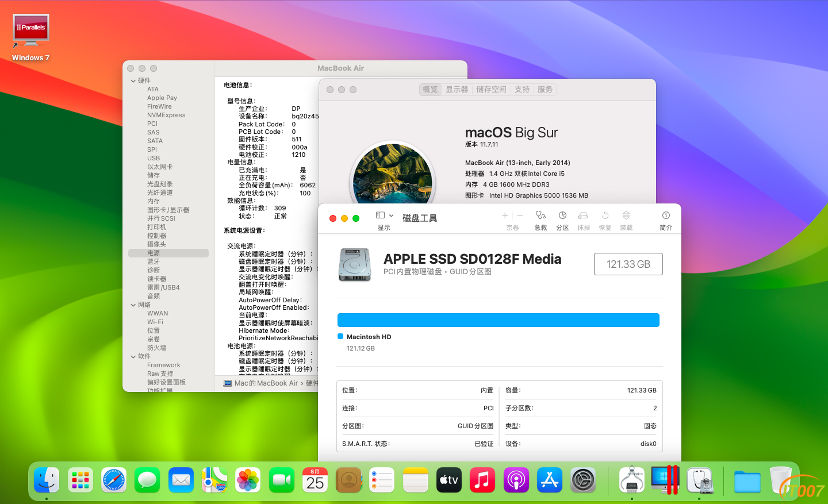
Task: Open Finder from the Dock
Action: coord(47,480)
